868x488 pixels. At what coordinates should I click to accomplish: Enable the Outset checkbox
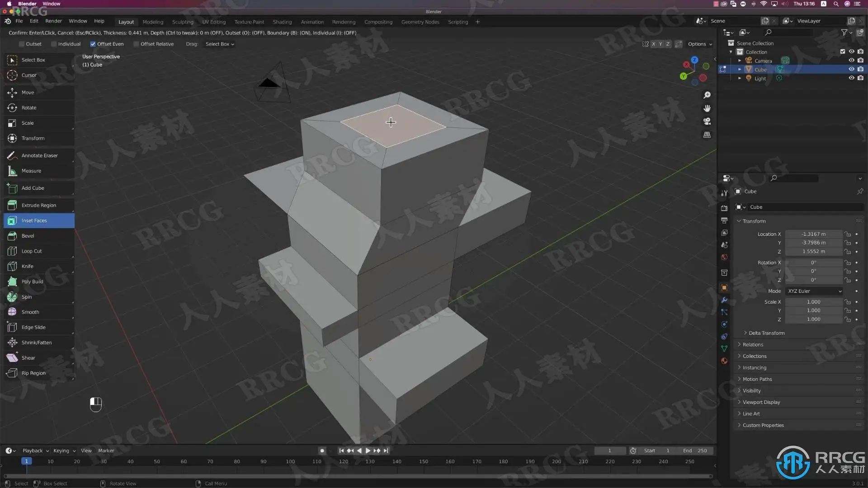click(21, 44)
